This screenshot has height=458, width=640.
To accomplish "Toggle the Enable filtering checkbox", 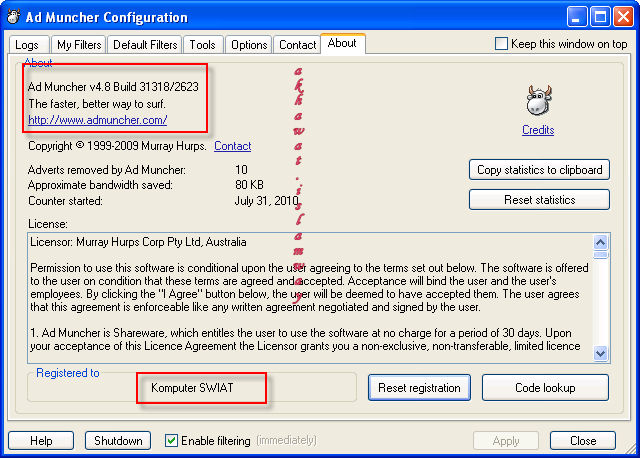I will pos(171,440).
